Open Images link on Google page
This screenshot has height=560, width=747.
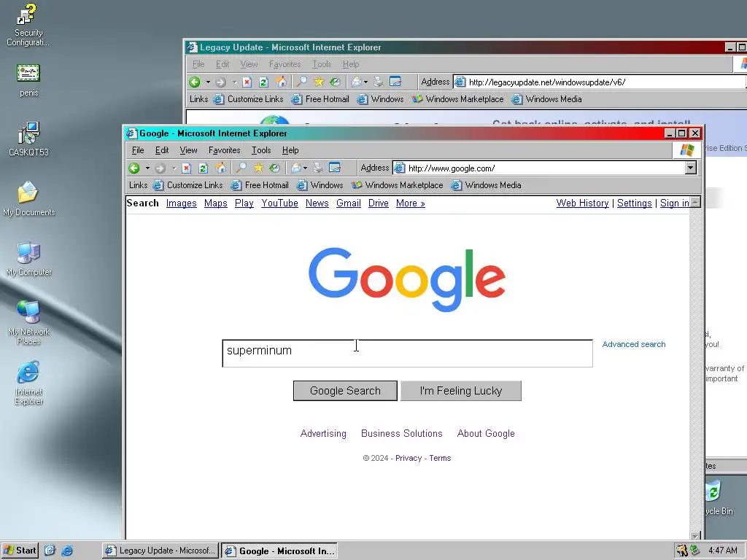pyautogui.click(x=181, y=203)
